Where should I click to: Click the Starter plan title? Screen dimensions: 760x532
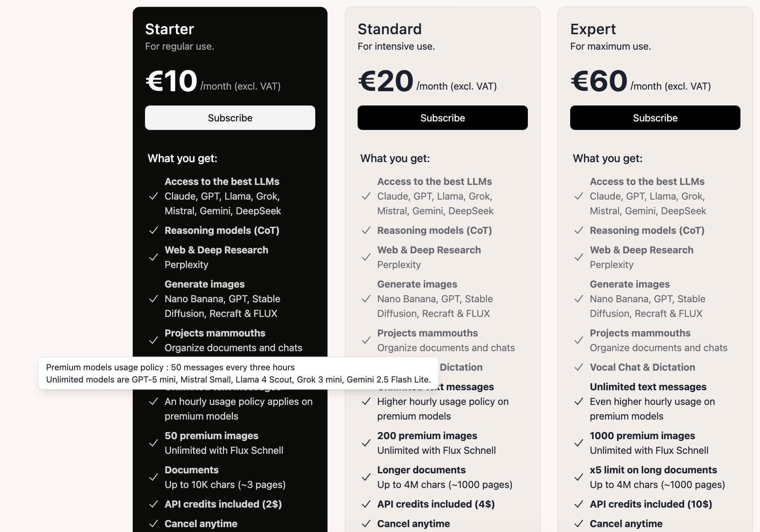pyautogui.click(x=169, y=29)
